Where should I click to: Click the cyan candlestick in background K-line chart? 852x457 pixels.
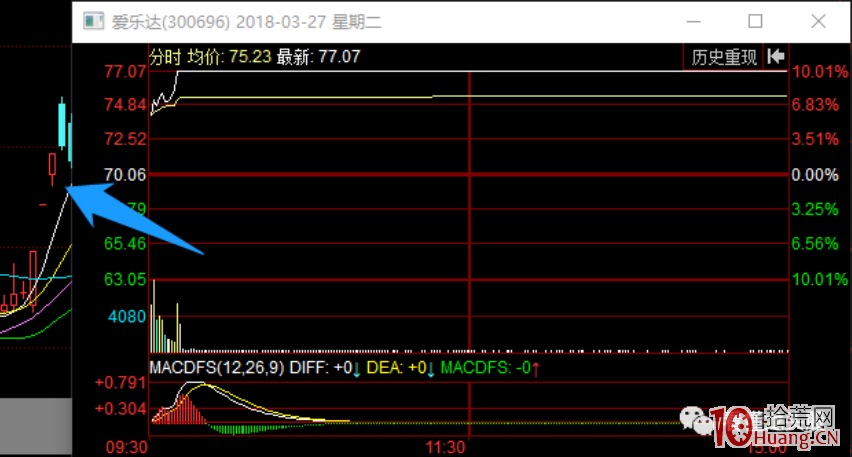(62, 124)
